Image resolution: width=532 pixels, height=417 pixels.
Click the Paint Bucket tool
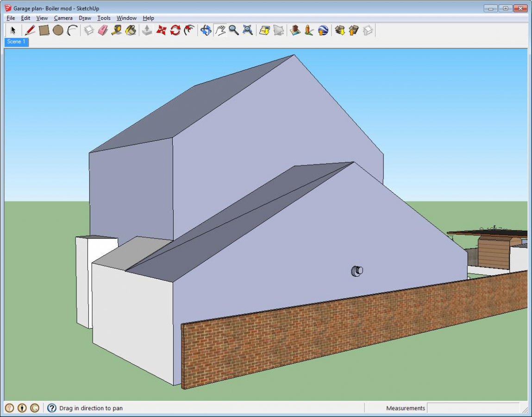pos(131,31)
